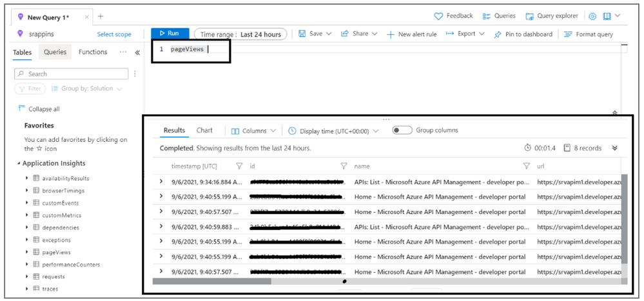Expand the row at 9/6/2021, 9:34:16.884
The height and width of the screenshot is (301, 644).
click(161, 182)
